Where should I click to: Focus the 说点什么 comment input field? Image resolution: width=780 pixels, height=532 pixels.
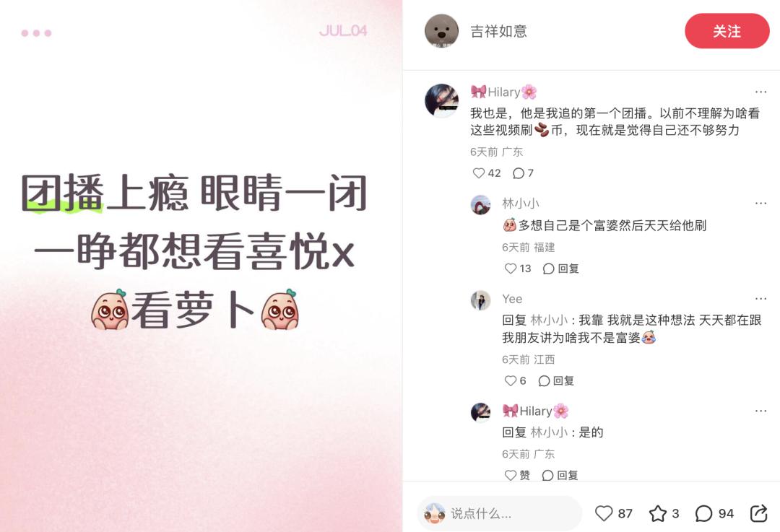pos(500,514)
